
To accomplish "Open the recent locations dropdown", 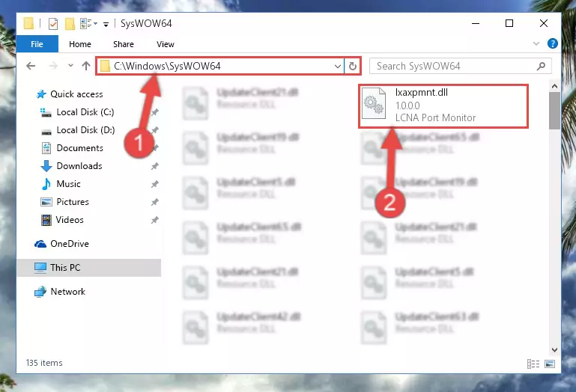I will pyautogui.click(x=70, y=66).
